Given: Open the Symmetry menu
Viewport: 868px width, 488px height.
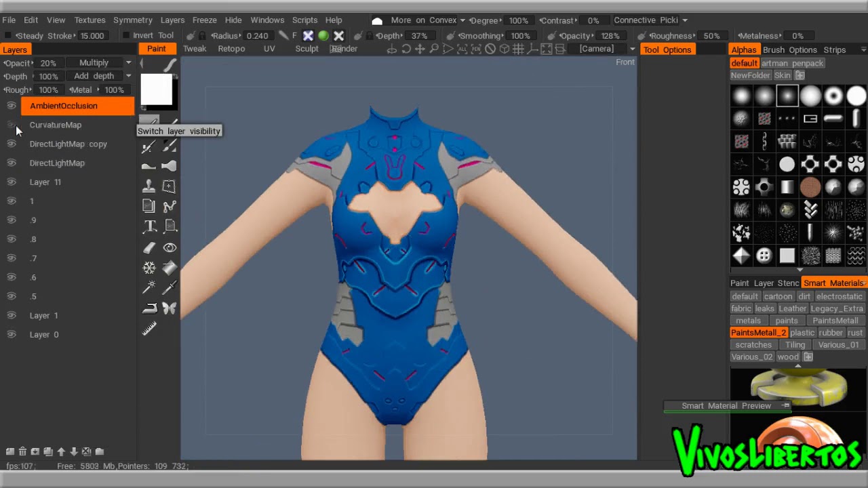Looking at the screenshot, I should [133, 20].
